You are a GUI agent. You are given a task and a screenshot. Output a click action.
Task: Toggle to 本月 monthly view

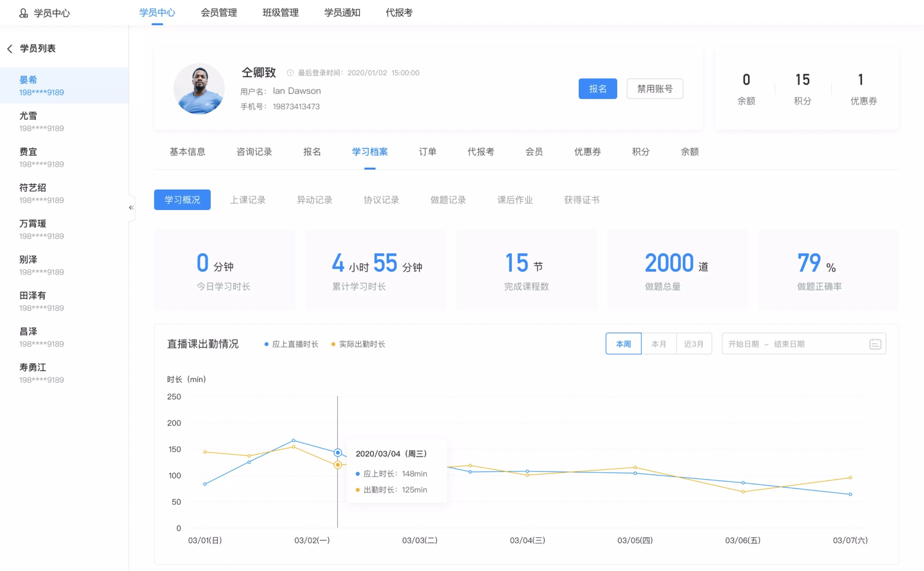point(658,344)
